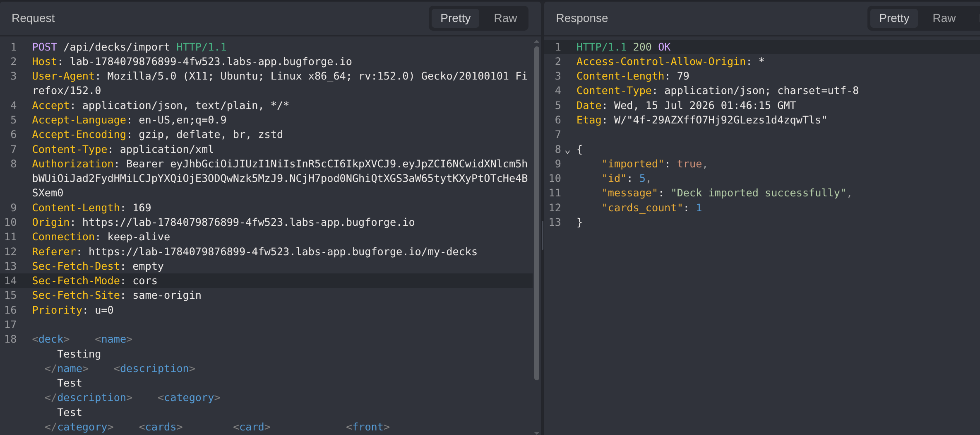The width and height of the screenshot is (980, 435).
Task: Click the Host header name
Action: (x=45, y=62)
